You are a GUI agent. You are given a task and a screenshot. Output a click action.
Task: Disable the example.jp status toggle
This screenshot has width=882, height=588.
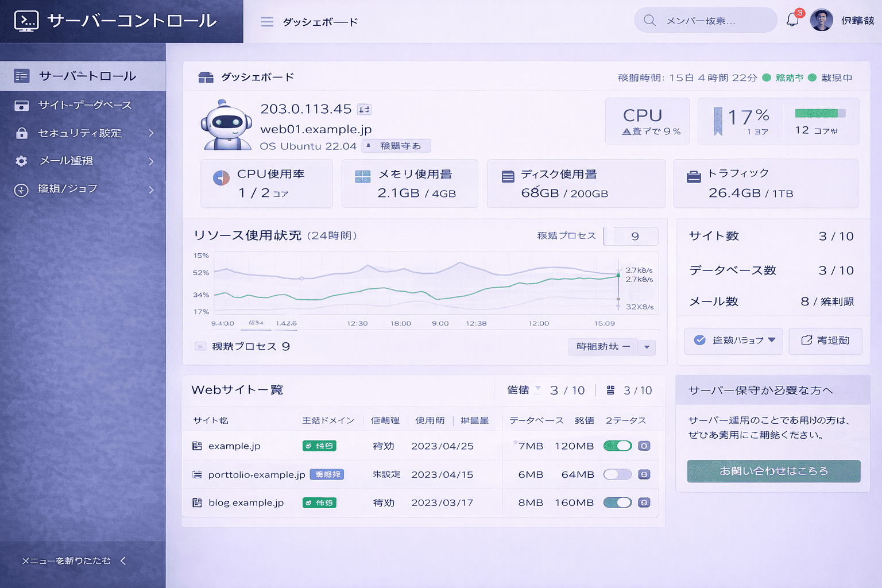(x=617, y=446)
